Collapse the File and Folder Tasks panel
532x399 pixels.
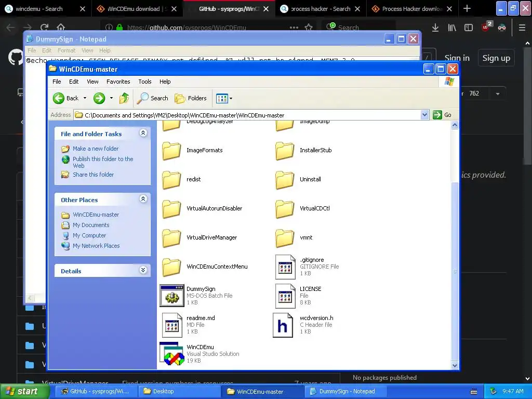143,133
